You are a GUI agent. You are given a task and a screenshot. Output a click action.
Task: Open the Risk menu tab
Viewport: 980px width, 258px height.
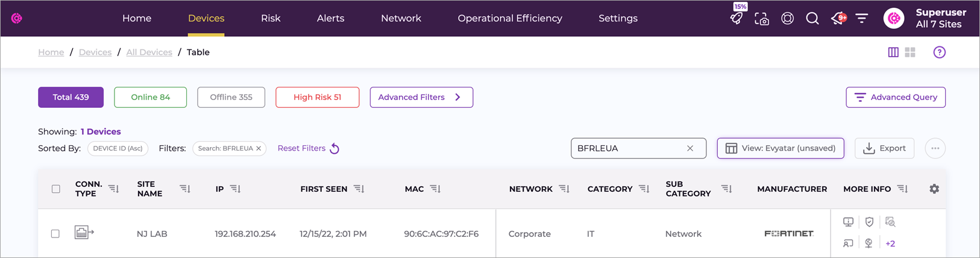click(x=271, y=18)
